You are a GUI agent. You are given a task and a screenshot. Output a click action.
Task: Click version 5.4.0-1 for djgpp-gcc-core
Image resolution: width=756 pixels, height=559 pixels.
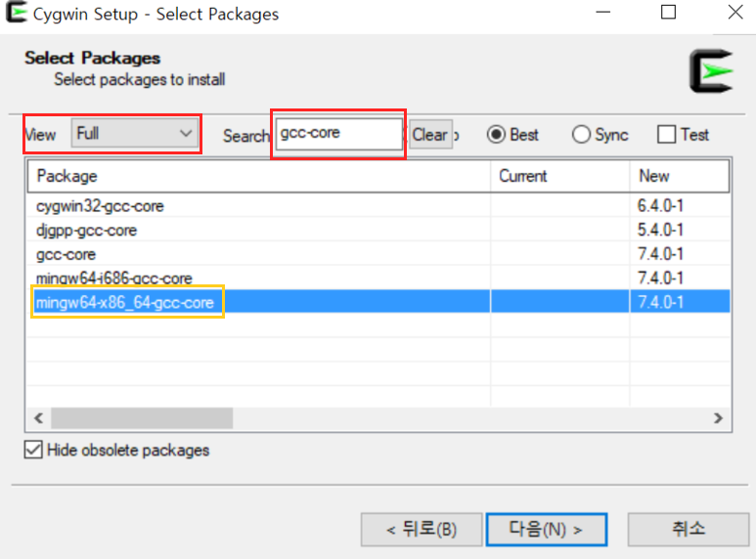pyautogui.click(x=660, y=230)
